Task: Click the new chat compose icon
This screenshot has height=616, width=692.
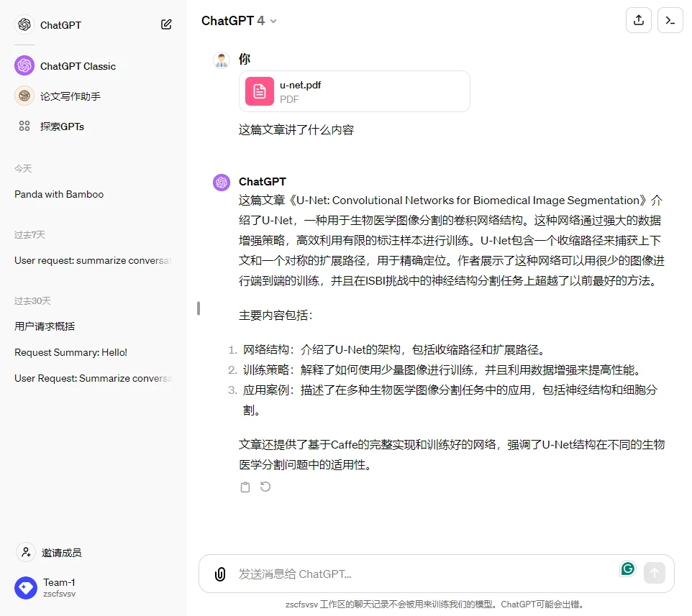Action: coord(166,24)
